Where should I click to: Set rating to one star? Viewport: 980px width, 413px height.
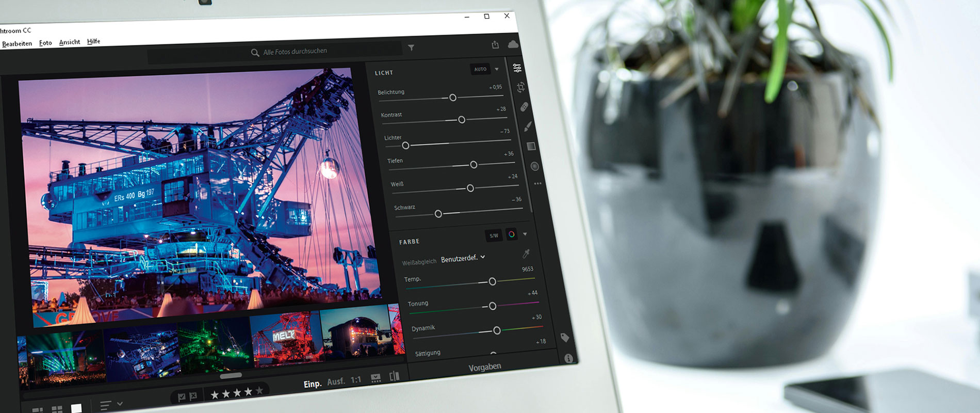(215, 395)
